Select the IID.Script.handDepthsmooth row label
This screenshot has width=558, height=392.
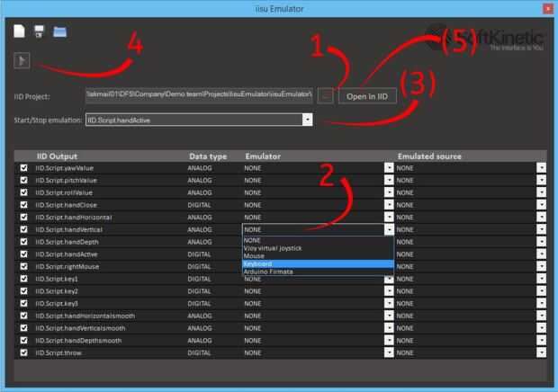click(78, 341)
